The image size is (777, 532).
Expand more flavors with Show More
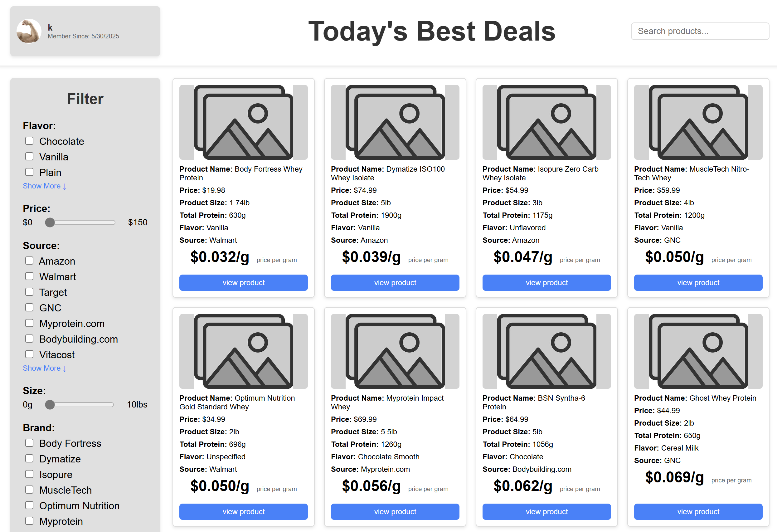point(45,186)
